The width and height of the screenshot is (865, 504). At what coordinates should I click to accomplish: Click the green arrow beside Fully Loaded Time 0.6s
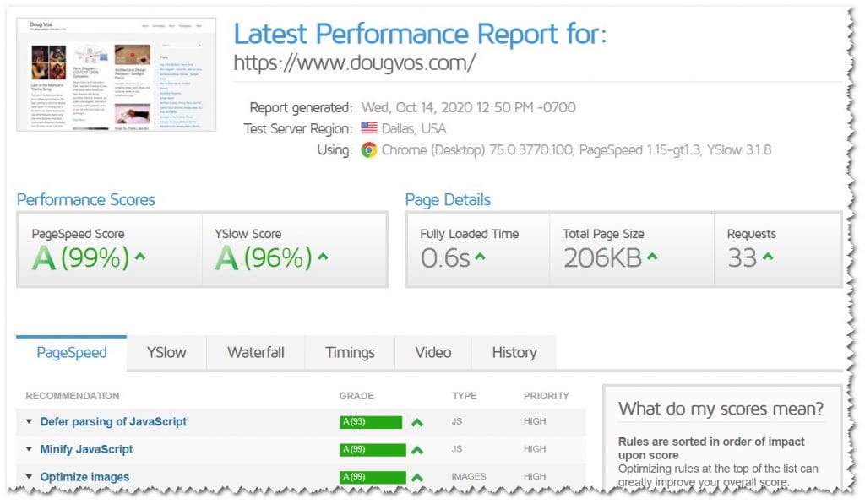(480, 257)
